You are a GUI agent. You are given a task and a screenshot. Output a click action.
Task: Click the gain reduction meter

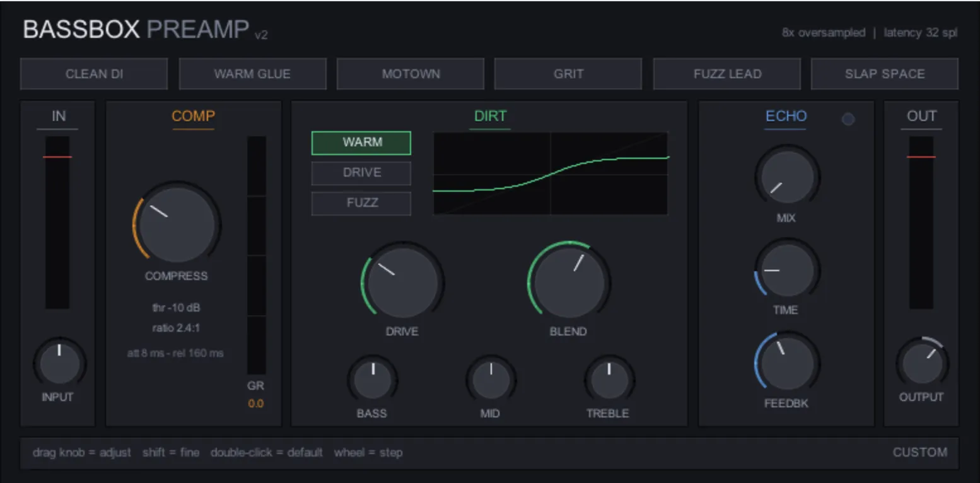click(x=257, y=255)
